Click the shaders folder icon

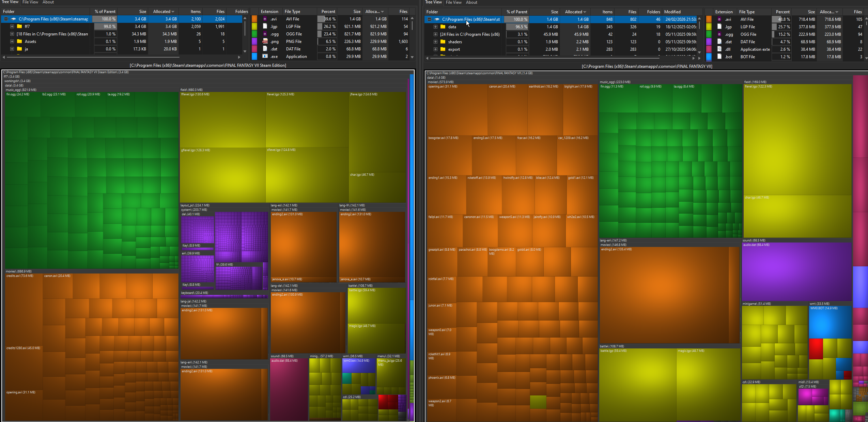(x=443, y=42)
